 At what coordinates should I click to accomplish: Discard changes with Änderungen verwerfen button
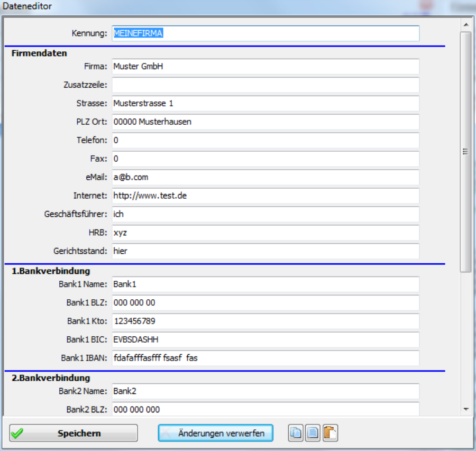(215, 433)
